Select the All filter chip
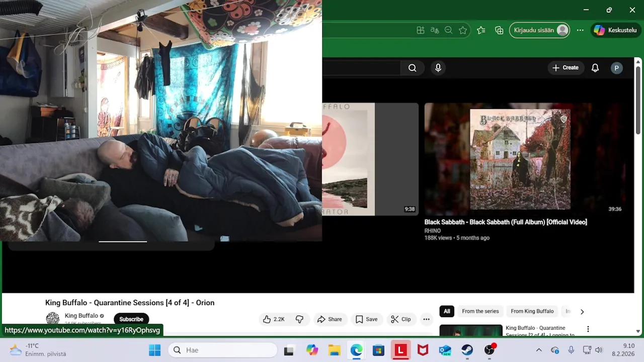The width and height of the screenshot is (644, 362). coord(447,311)
